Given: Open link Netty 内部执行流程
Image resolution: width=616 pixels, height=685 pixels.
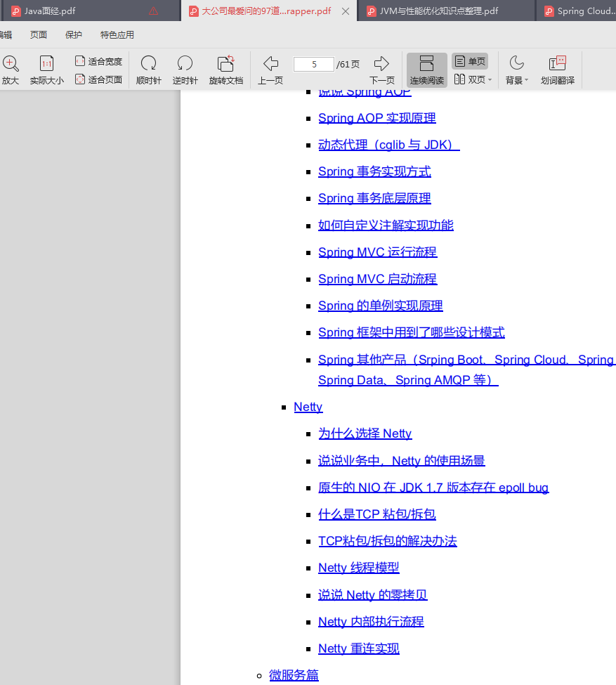Looking at the screenshot, I should [371, 621].
